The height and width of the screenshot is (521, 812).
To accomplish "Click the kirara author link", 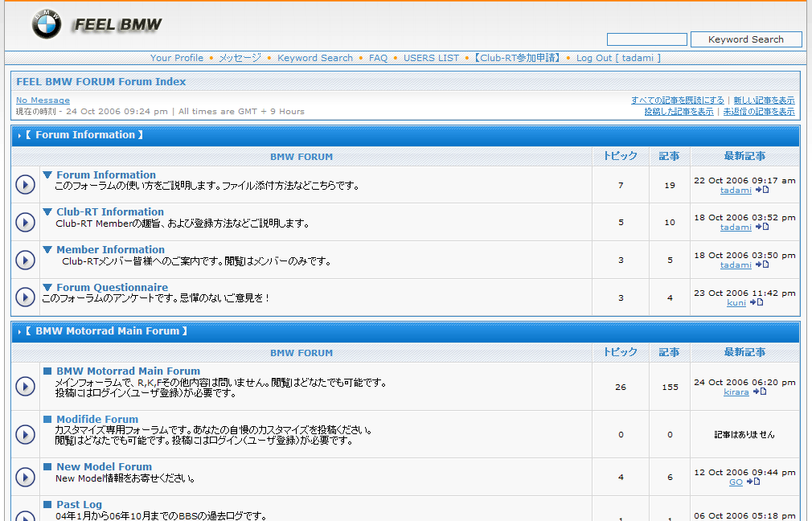I will click(x=736, y=392).
